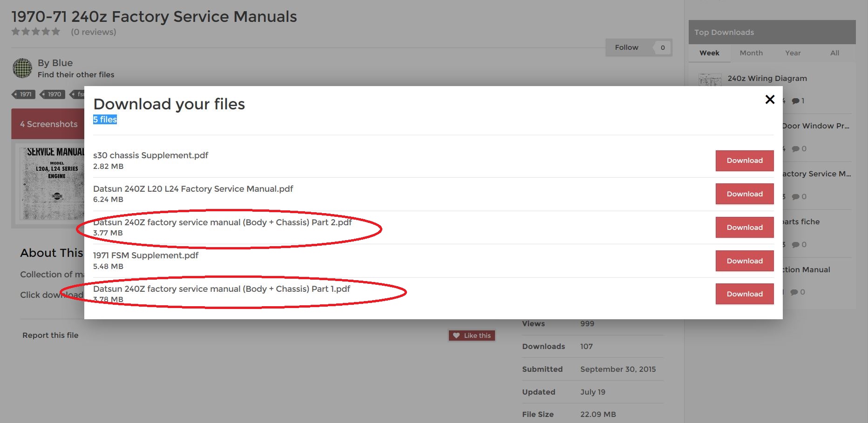Switch Top Downloads to Month tab

pyautogui.click(x=751, y=53)
